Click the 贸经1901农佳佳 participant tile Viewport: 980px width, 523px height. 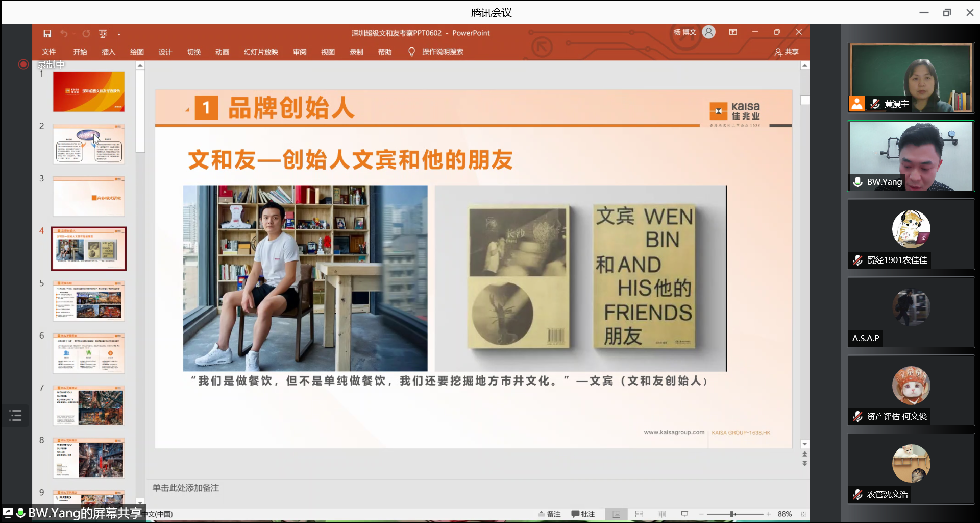(x=911, y=234)
